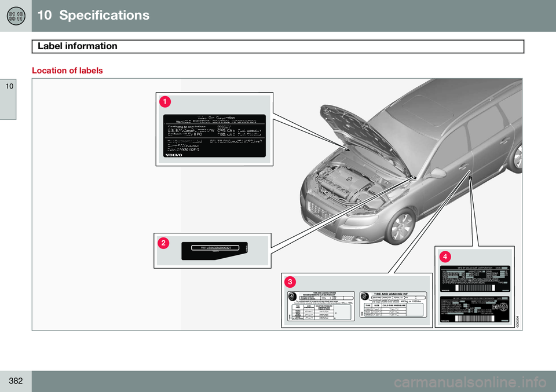The width and height of the screenshot is (556, 392).
Task: Click the front grille of the car
Action: click(320, 211)
